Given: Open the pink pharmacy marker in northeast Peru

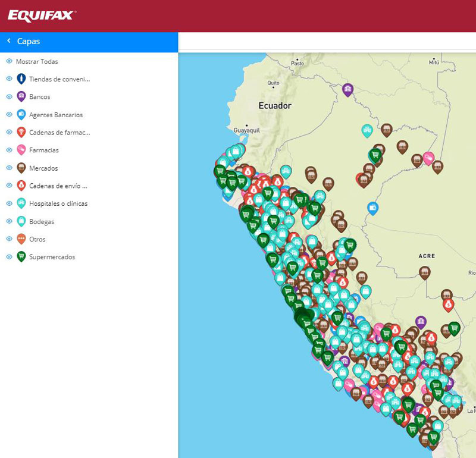Looking at the screenshot, I should pos(428,158).
